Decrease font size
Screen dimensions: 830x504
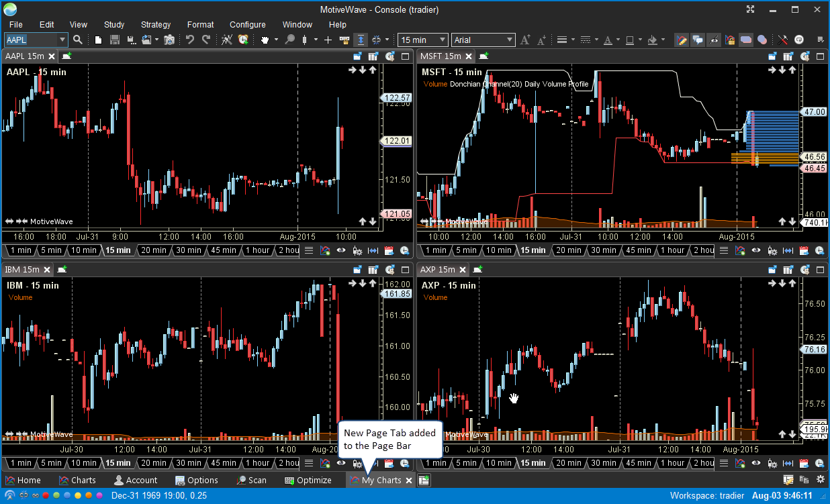click(541, 40)
